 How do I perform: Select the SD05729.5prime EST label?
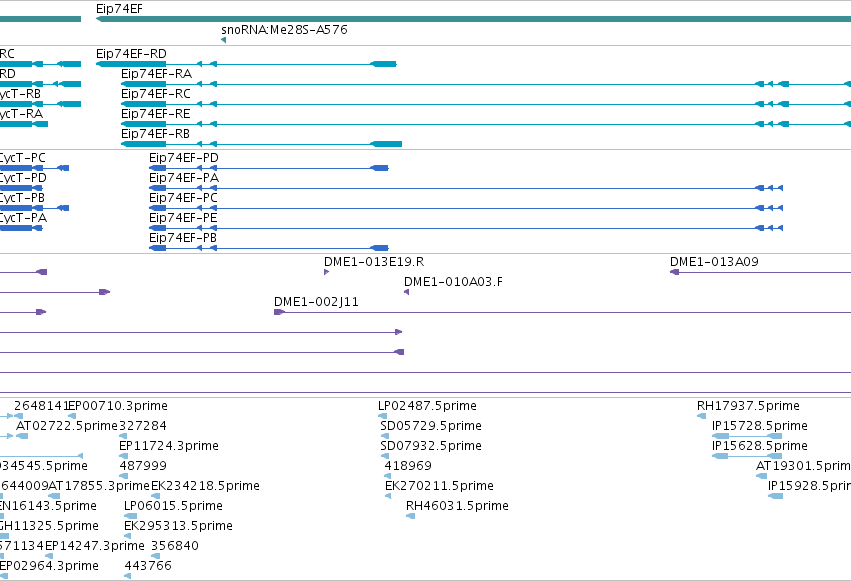431,426
